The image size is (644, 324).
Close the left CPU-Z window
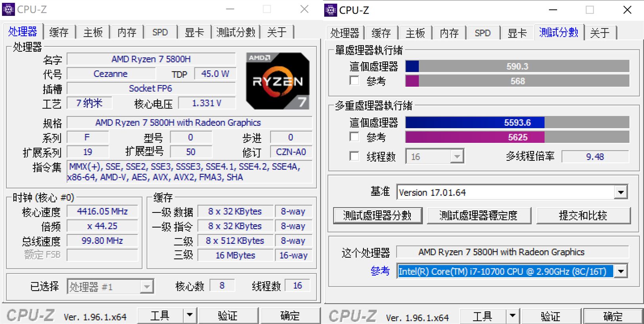pyautogui.click(x=304, y=9)
